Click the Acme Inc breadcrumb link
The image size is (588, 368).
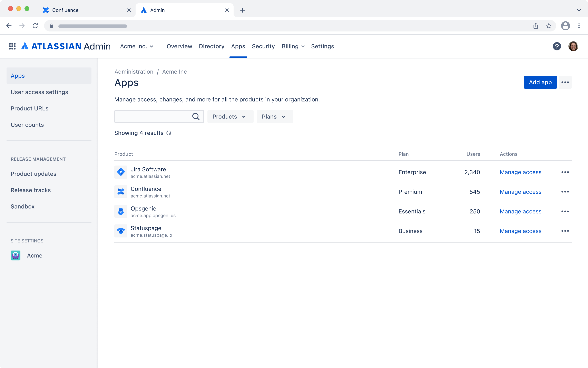tap(174, 72)
